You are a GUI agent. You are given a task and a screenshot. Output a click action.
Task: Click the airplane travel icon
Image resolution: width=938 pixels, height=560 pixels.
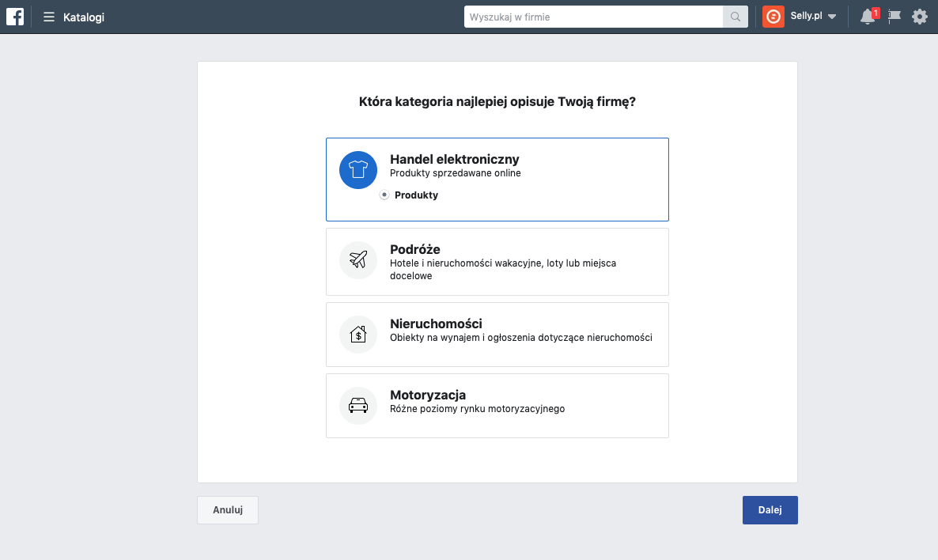[x=358, y=260]
